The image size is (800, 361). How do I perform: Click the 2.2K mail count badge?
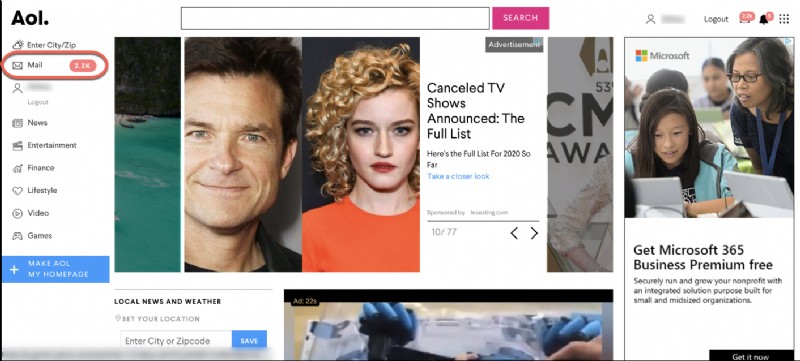tap(83, 65)
